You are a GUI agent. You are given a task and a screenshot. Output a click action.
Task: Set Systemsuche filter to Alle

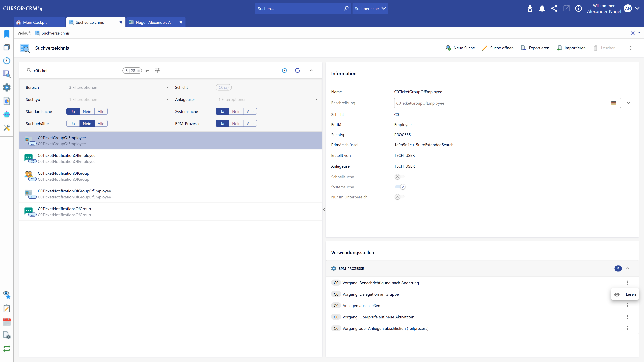click(x=250, y=111)
